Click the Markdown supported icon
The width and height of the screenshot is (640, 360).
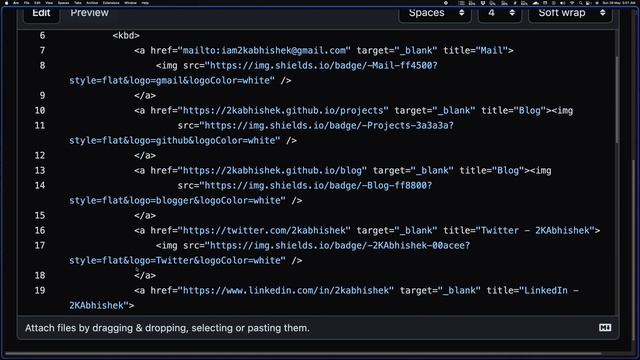coord(605,327)
